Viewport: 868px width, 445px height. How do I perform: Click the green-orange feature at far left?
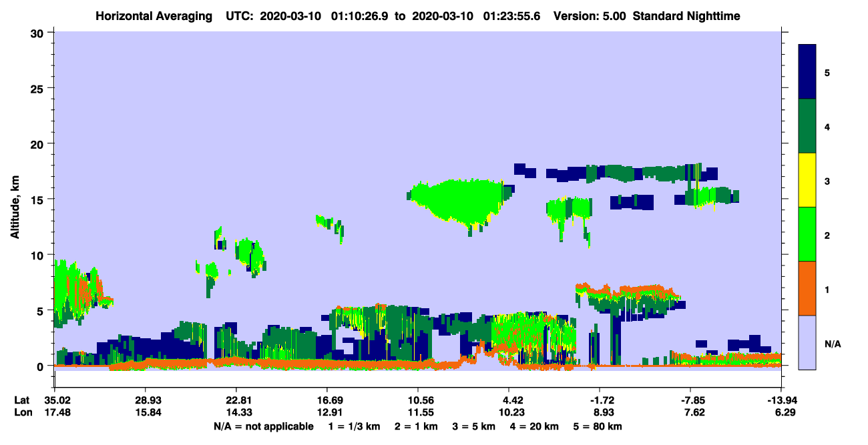click(x=79, y=292)
